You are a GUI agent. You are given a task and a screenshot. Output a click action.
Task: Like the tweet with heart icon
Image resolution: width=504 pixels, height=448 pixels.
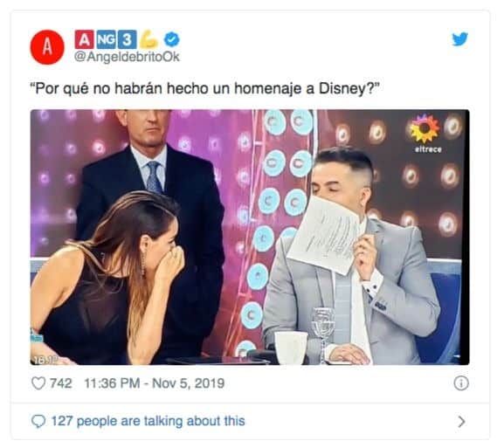38,383
